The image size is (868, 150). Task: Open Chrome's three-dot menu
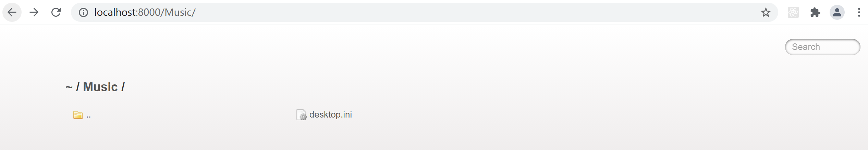point(859,13)
